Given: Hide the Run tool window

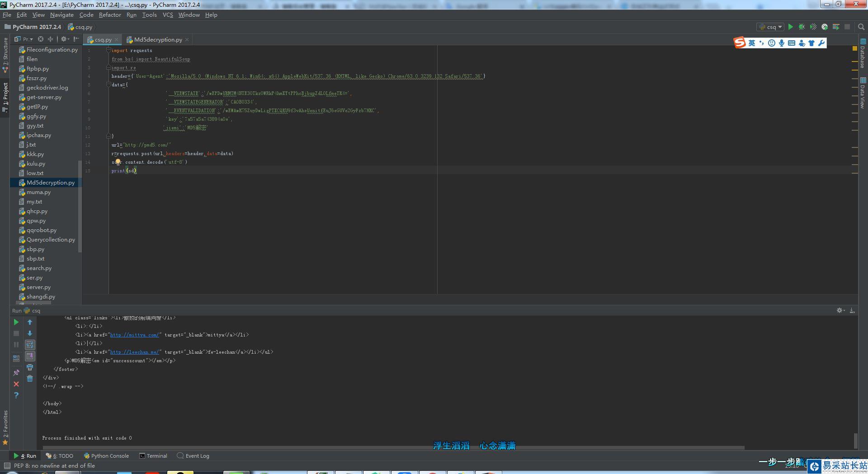Looking at the screenshot, I should [x=852, y=311].
